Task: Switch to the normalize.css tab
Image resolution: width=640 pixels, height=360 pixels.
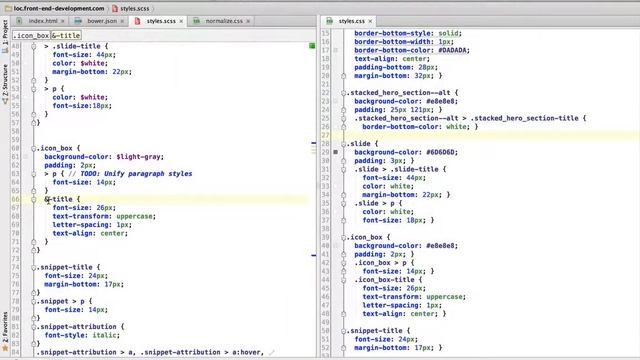Action: click(224, 21)
